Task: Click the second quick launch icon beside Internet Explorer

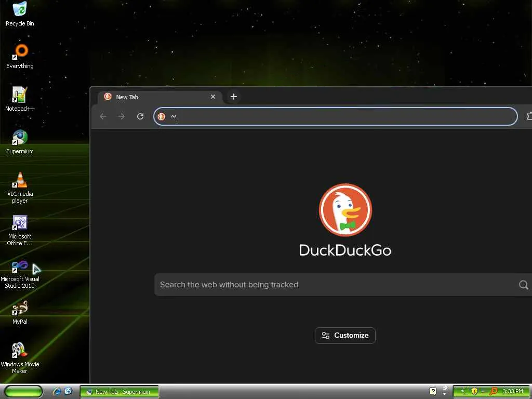Action: (x=68, y=391)
